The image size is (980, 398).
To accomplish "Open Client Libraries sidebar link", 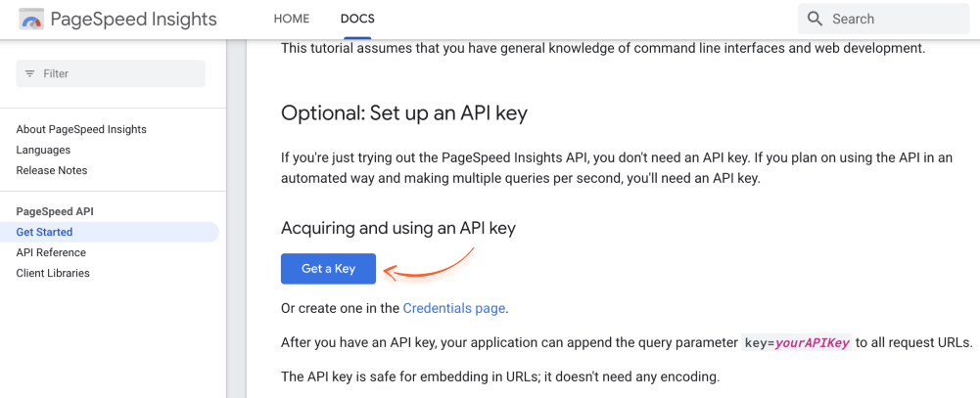I will coord(53,273).
